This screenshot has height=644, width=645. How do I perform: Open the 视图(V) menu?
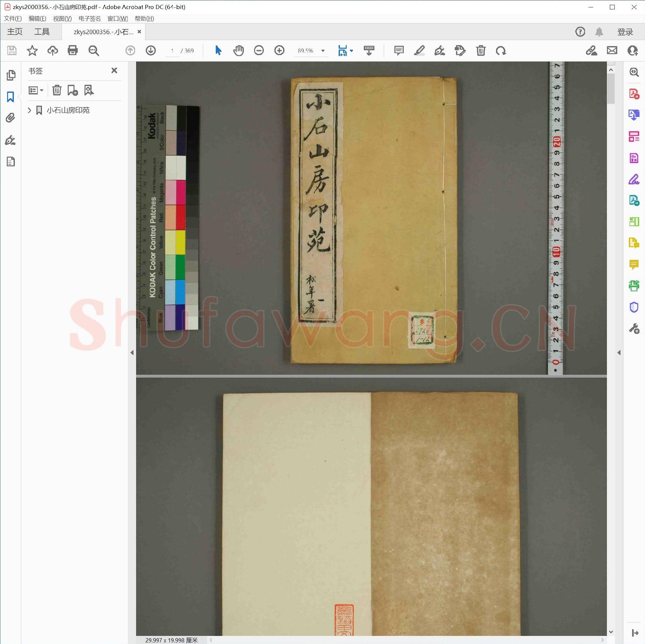[x=62, y=19]
